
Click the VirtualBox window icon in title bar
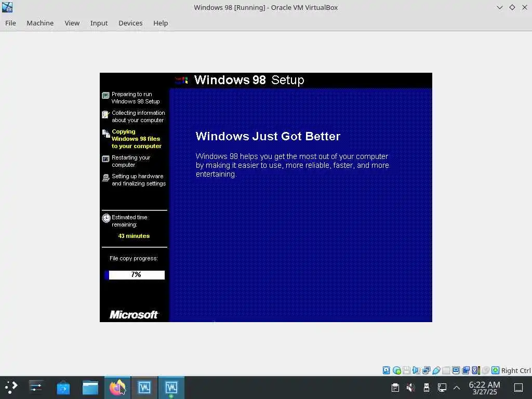pos(7,7)
